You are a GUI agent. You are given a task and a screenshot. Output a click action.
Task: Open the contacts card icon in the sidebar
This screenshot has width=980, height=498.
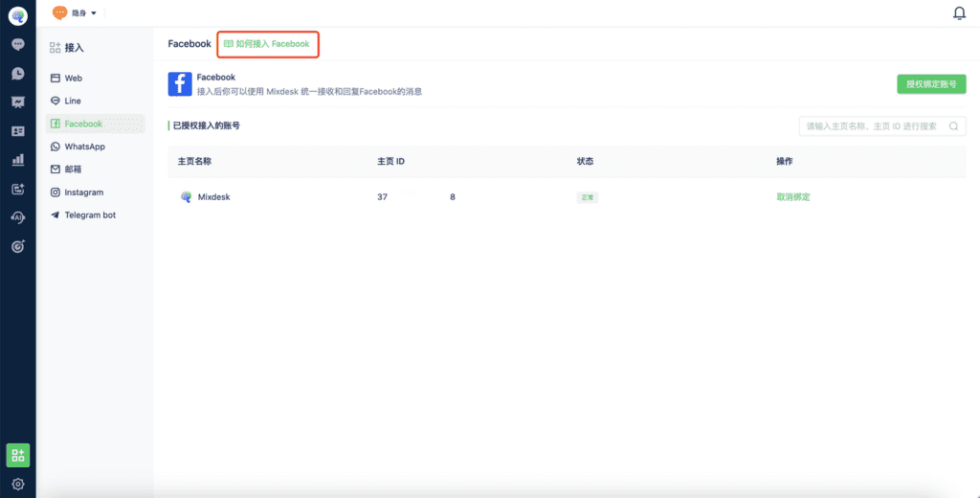tap(18, 131)
